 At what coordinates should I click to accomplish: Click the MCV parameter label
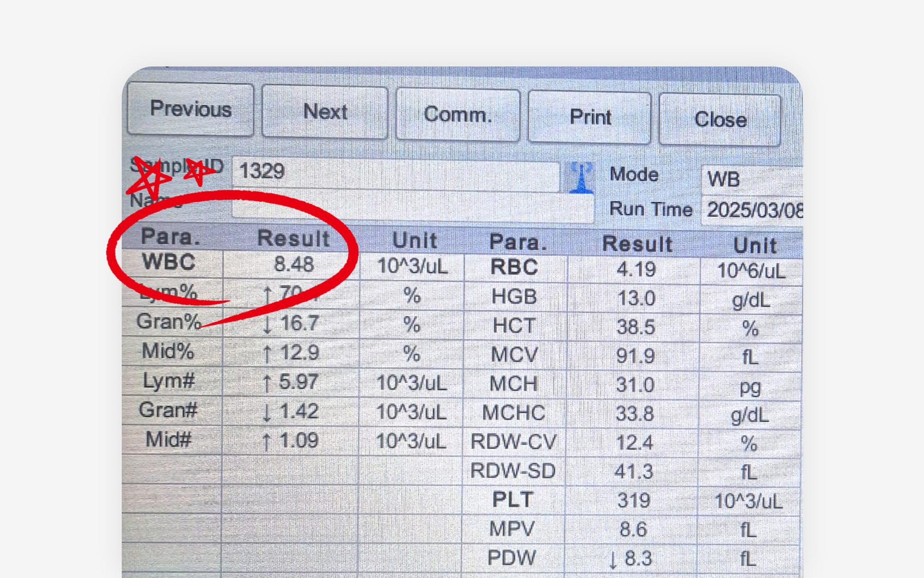click(x=514, y=355)
